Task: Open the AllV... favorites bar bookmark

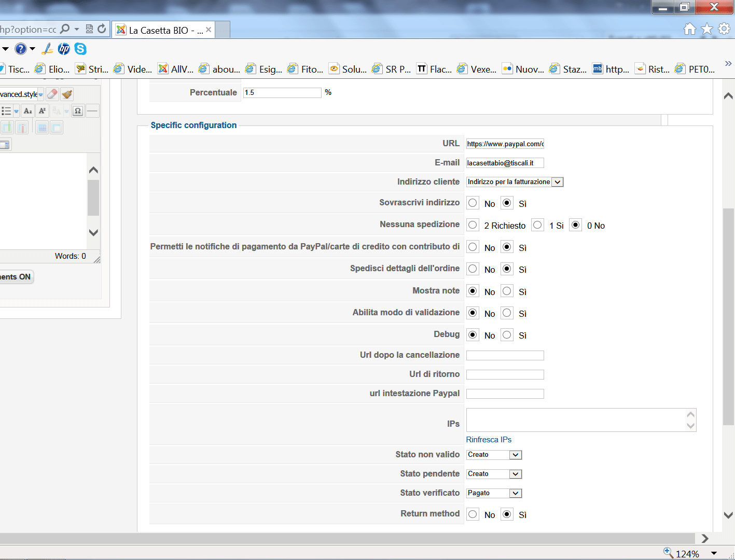Action: (176, 69)
